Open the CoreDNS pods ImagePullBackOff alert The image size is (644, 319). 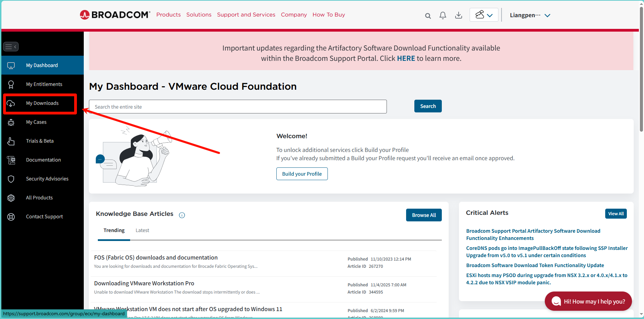[x=547, y=252]
